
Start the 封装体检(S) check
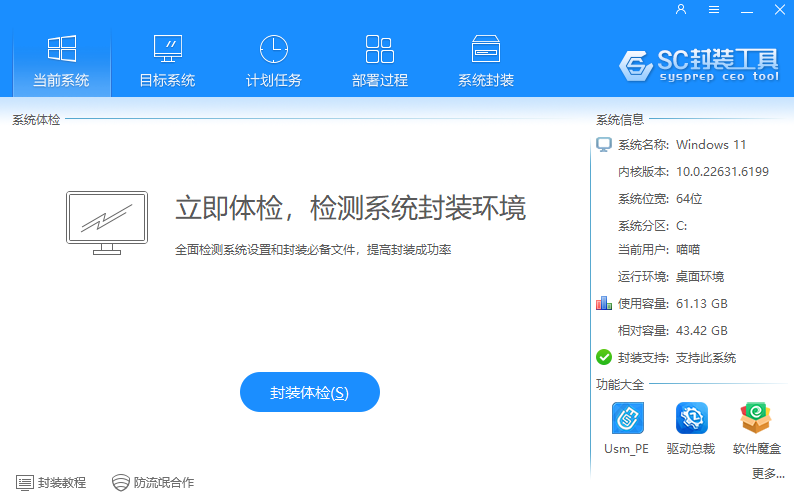pyautogui.click(x=310, y=392)
